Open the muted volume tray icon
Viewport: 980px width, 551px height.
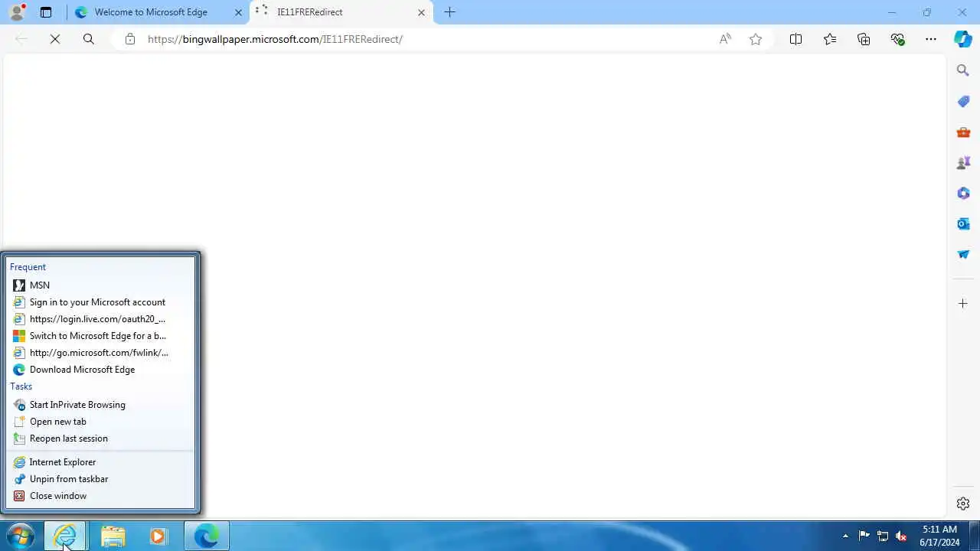[902, 536]
